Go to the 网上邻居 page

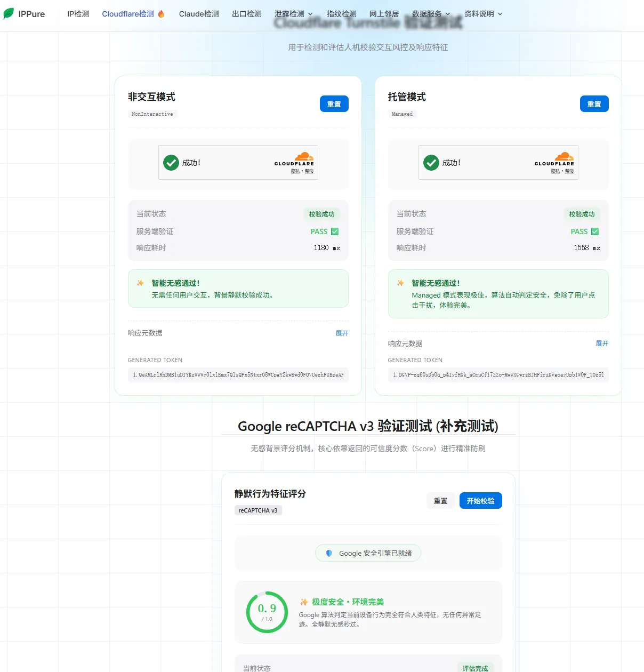click(384, 14)
